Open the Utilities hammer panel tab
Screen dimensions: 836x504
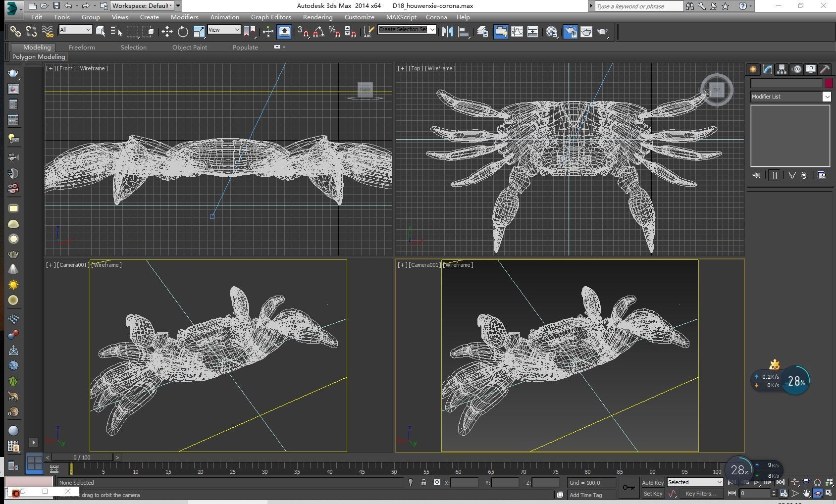[x=825, y=69]
